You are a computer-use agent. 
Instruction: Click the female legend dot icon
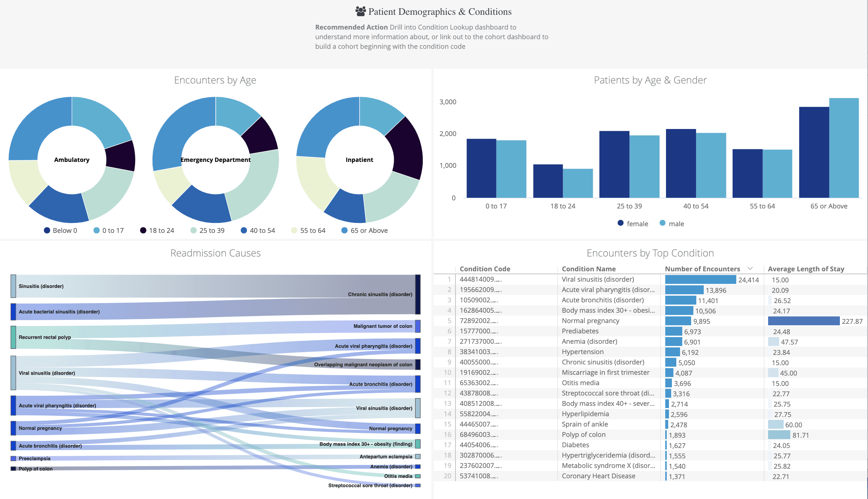pos(620,223)
